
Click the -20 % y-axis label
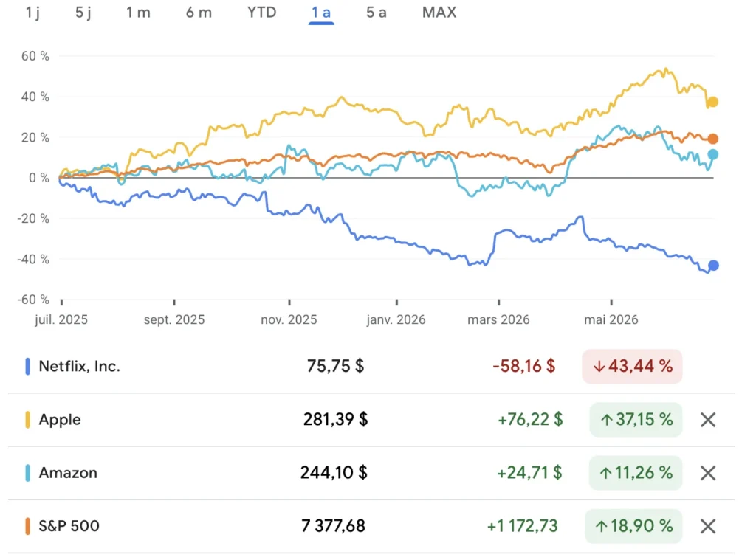[x=33, y=218]
